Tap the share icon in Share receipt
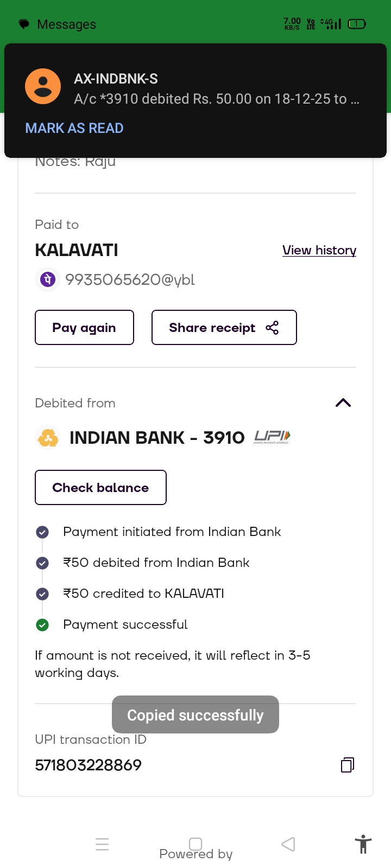391x868 pixels. (x=272, y=328)
